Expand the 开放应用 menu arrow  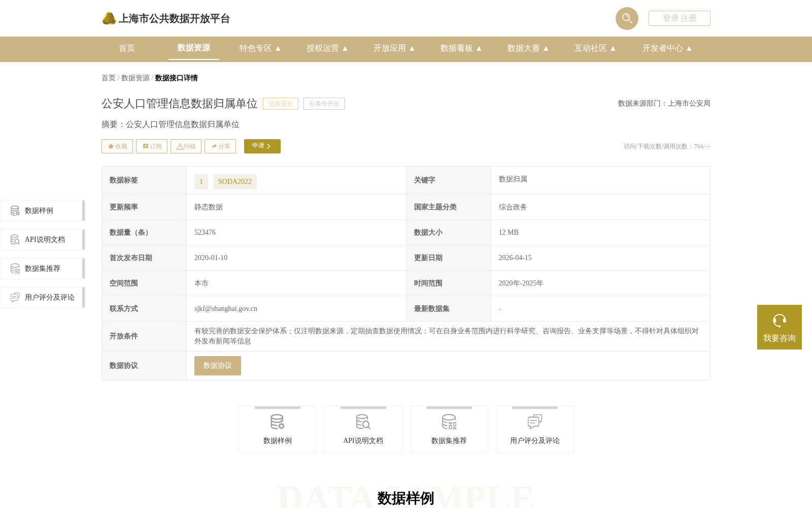tap(412, 48)
